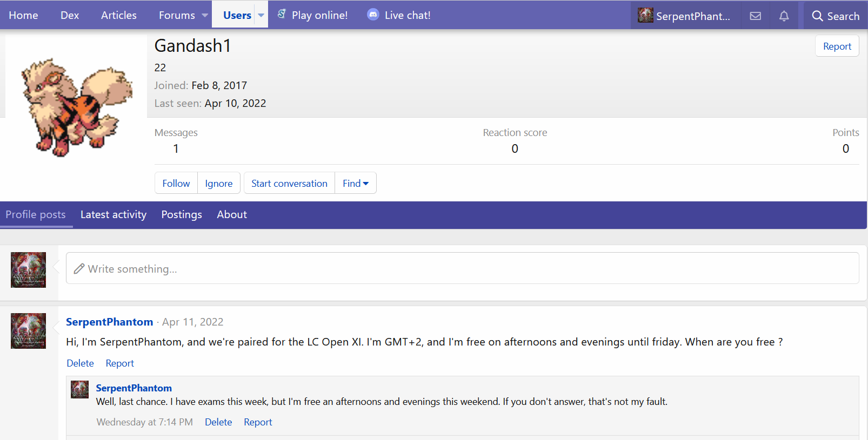Viewport: 868px width, 440px height.
Task: Expand the Forums dropdown arrow
Action: 205,15
